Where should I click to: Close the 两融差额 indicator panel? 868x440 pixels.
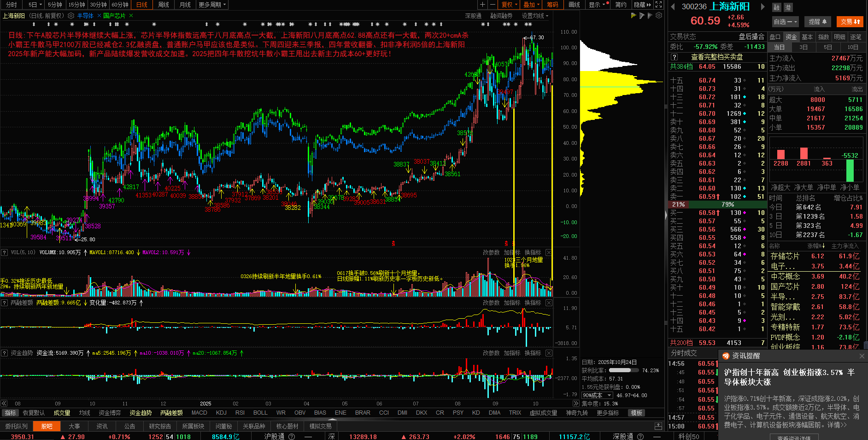click(549, 303)
